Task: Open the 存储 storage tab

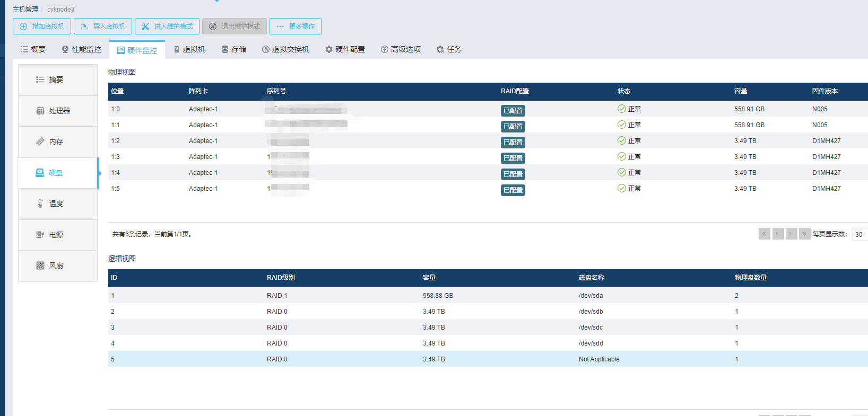Action: 233,49
